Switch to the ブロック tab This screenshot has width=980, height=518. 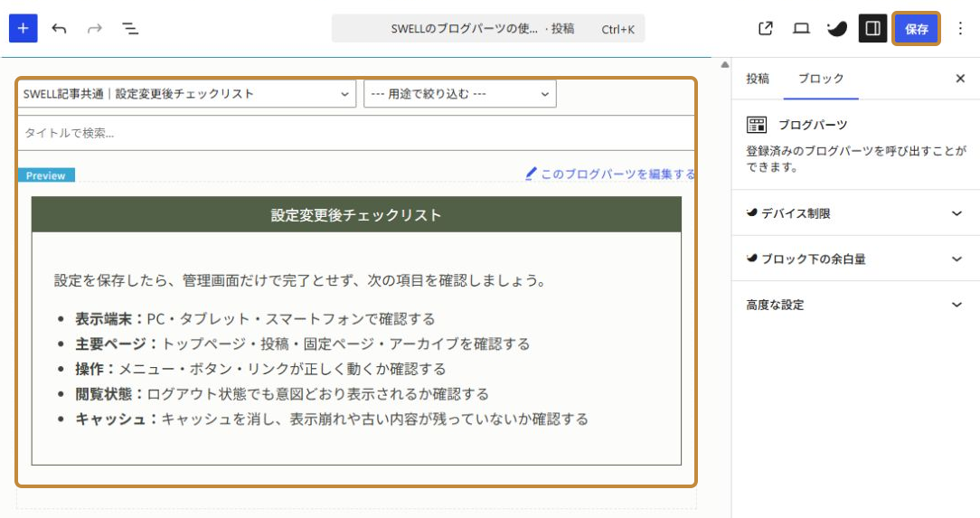821,79
